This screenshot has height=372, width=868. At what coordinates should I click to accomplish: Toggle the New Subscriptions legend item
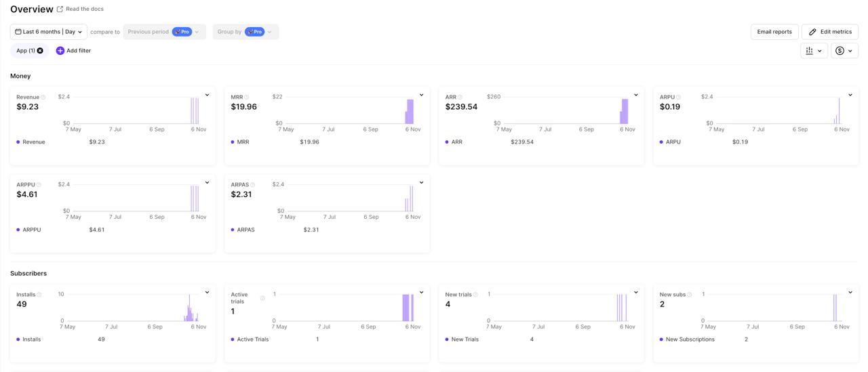690,339
